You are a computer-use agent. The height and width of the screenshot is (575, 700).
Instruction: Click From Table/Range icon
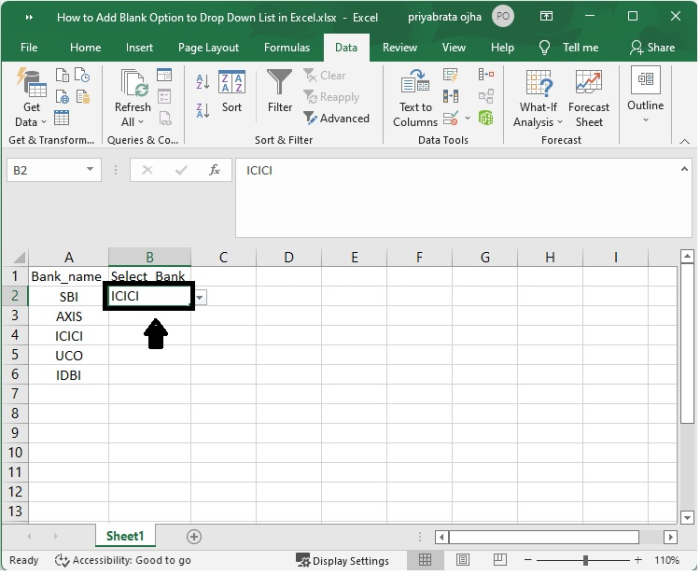click(x=61, y=118)
